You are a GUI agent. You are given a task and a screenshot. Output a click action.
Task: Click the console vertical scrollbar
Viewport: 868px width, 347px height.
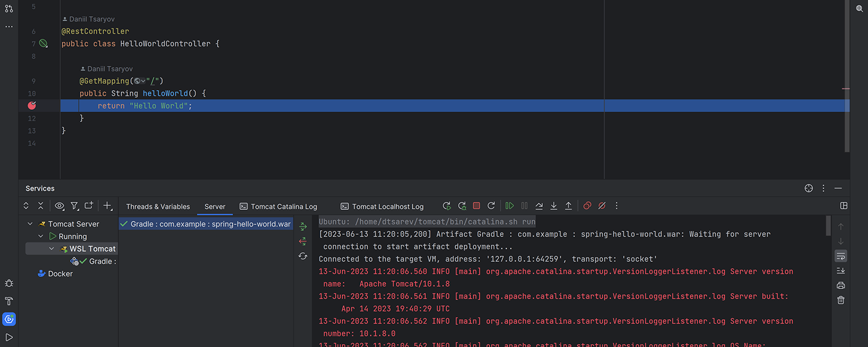pyautogui.click(x=828, y=226)
